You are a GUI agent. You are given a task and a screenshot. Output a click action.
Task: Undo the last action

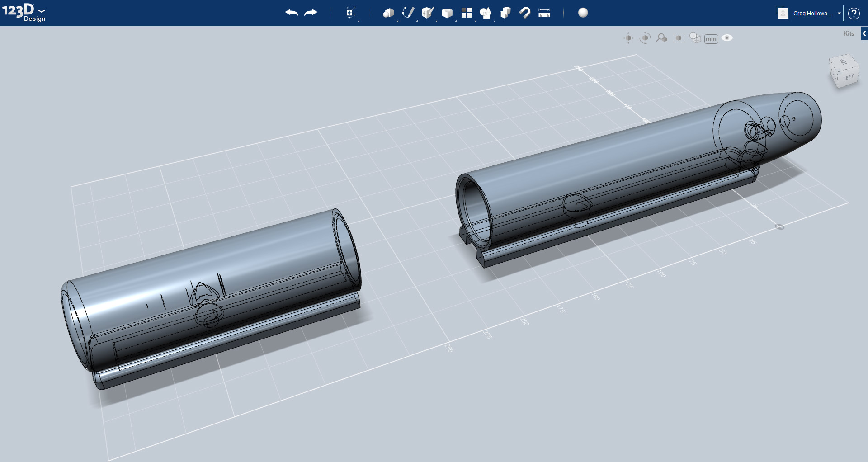point(292,13)
